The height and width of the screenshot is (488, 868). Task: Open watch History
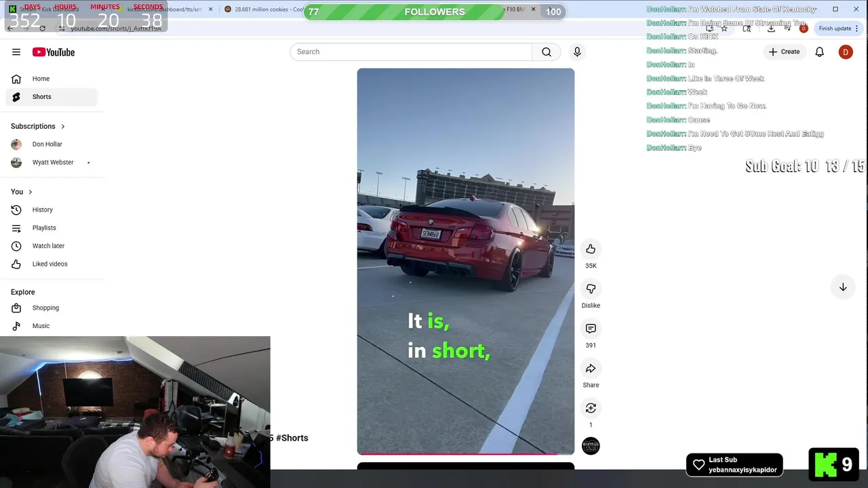(x=52, y=210)
